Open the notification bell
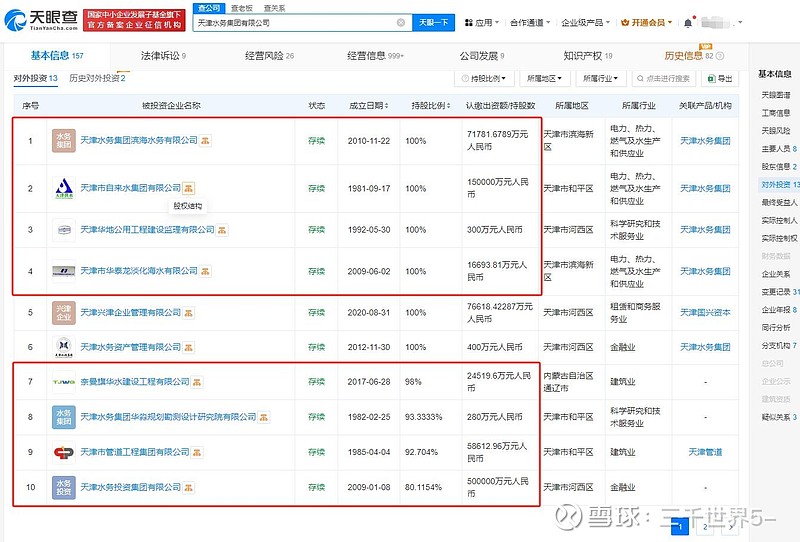 point(688,22)
